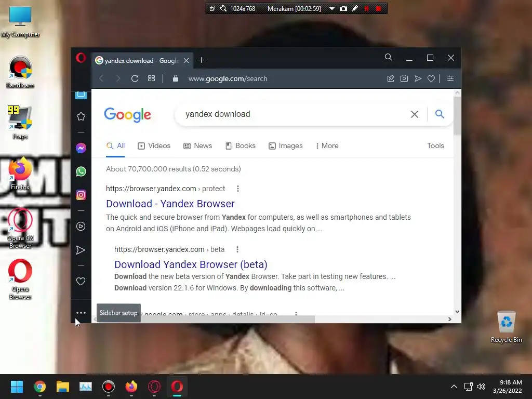Open the clock showing 9:18 AM
Image resolution: width=532 pixels, height=399 pixels.
tap(507, 387)
